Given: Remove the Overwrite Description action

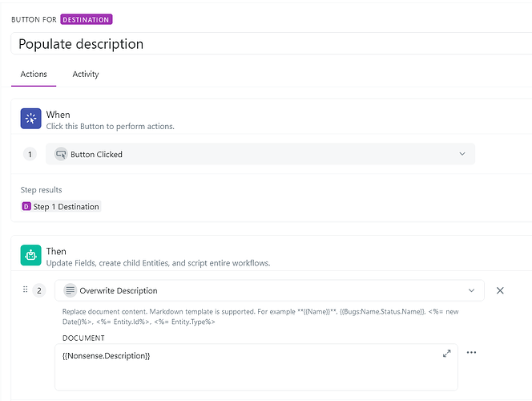Looking at the screenshot, I should (x=500, y=290).
